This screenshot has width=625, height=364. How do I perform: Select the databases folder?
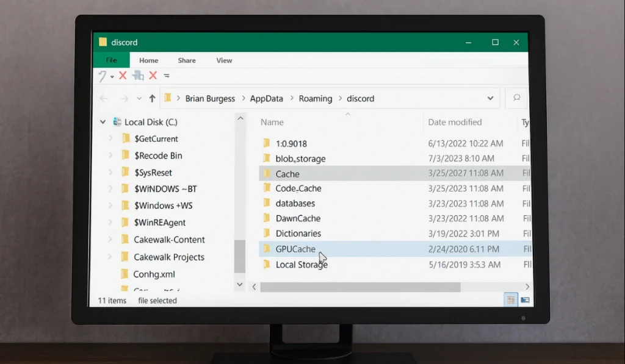[x=295, y=204]
